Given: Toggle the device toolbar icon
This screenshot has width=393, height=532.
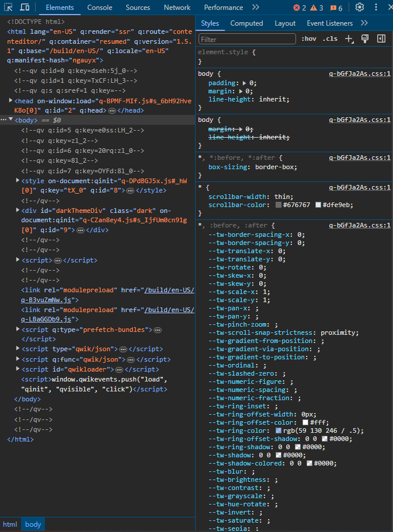Looking at the screenshot, I should 25,7.
